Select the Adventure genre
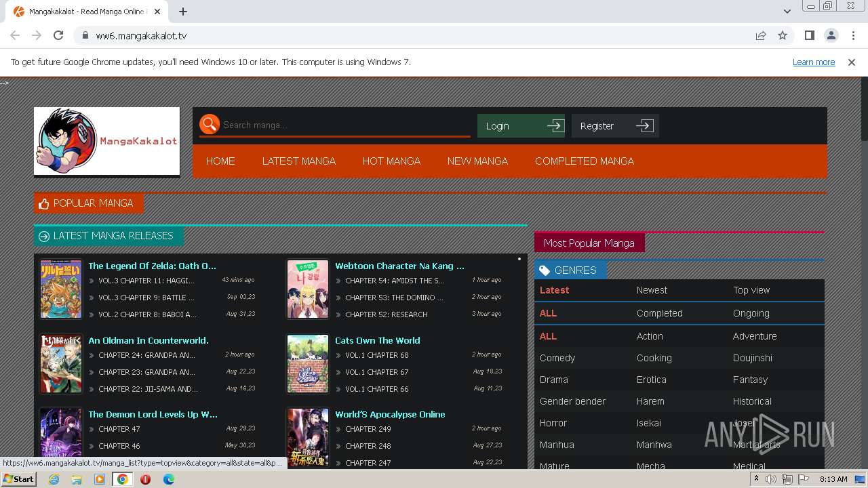The image size is (868, 488). [755, 336]
